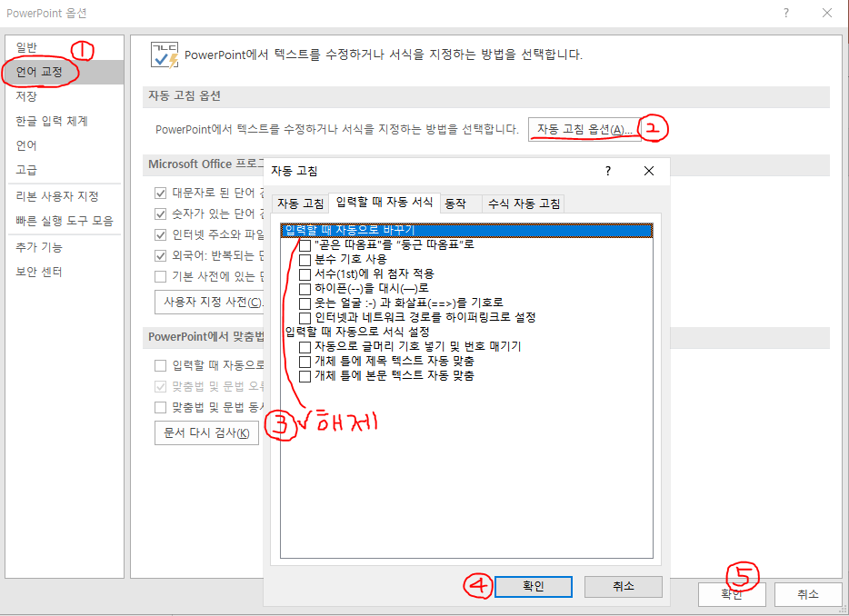Toggle 웃는 얼굴과 화살표를 기호로 checkbox
This screenshot has width=849, height=616.
(x=305, y=303)
